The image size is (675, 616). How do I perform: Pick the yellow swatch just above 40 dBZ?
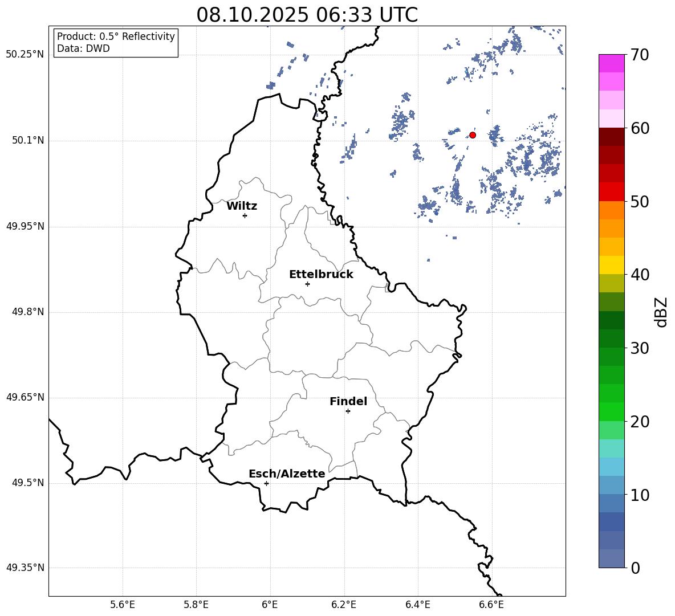click(x=612, y=265)
